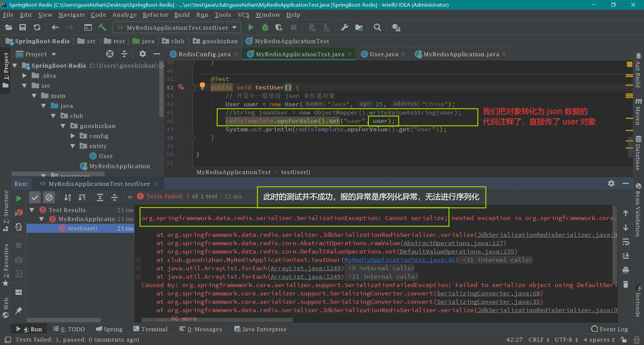The width and height of the screenshot is (644, 345).
Task: Open the Refactor menu
Action: tap(155, 15)
